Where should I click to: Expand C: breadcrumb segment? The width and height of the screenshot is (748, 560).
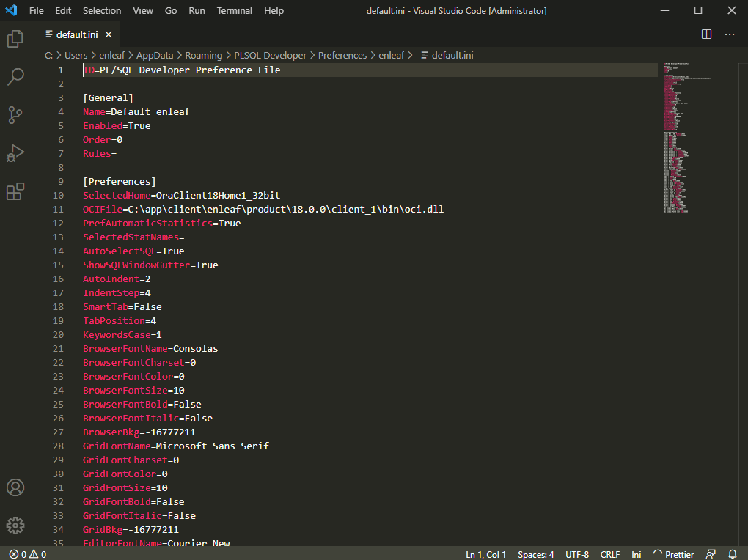(48, 55)
